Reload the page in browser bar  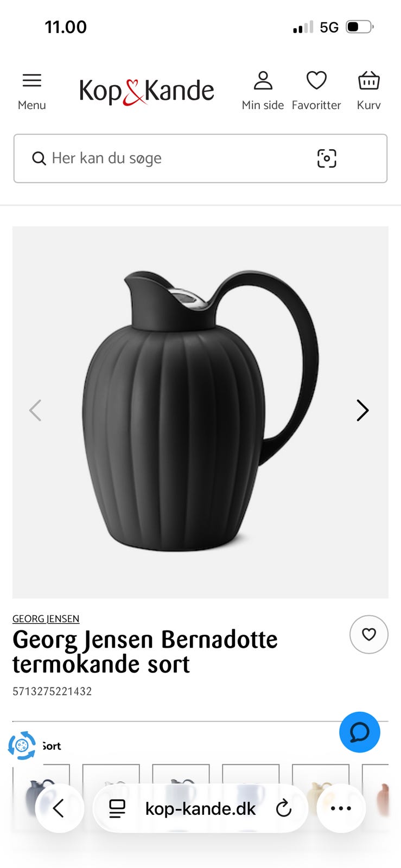(283, 808)
